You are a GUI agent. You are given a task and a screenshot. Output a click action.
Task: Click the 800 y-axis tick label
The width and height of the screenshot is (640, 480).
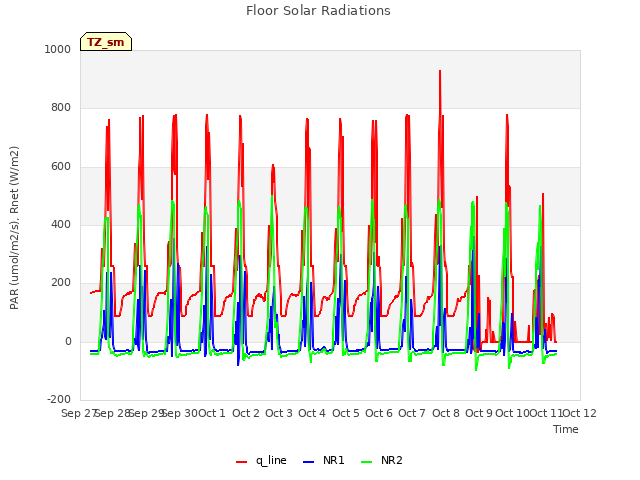coord(61,107)
